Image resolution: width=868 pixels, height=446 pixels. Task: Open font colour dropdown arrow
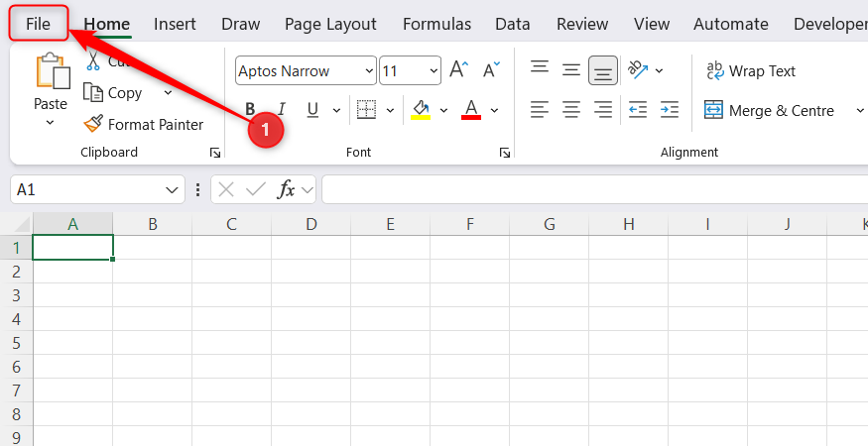pyautogui.click(x=494, y=110)
